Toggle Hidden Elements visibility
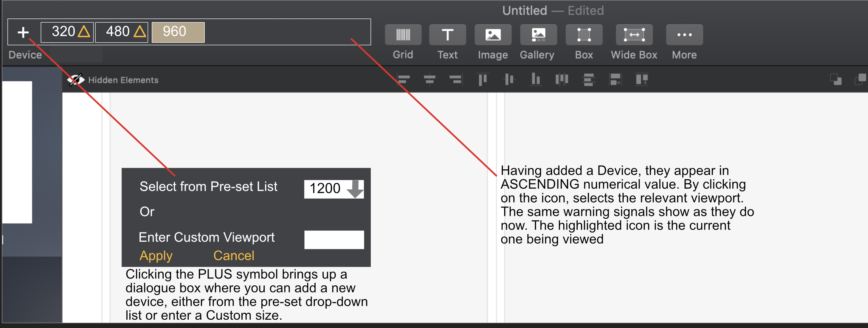Image resolution: width=868 pixels, height=328 pixels. click(113, 80)
